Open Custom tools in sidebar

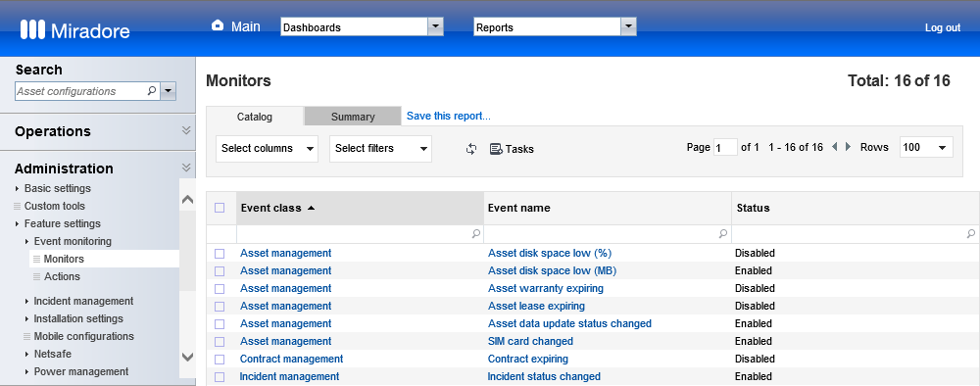54,206
